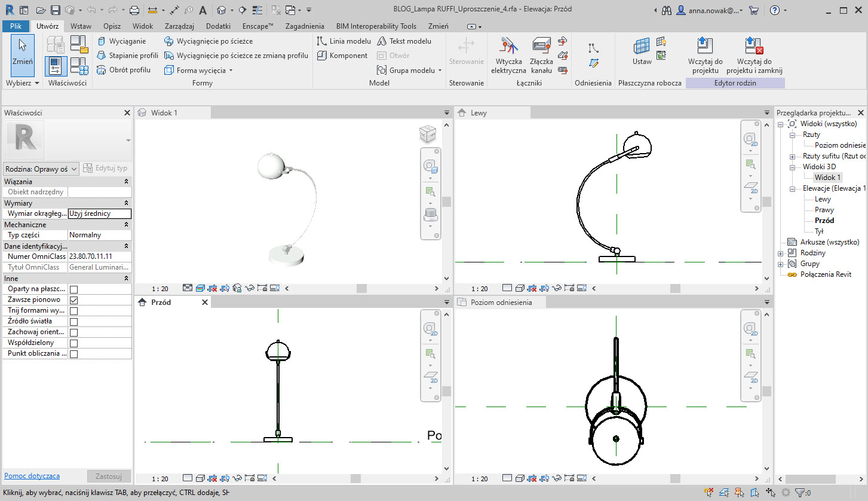Open the Pomoc dotycząca help link

[32, 476]
